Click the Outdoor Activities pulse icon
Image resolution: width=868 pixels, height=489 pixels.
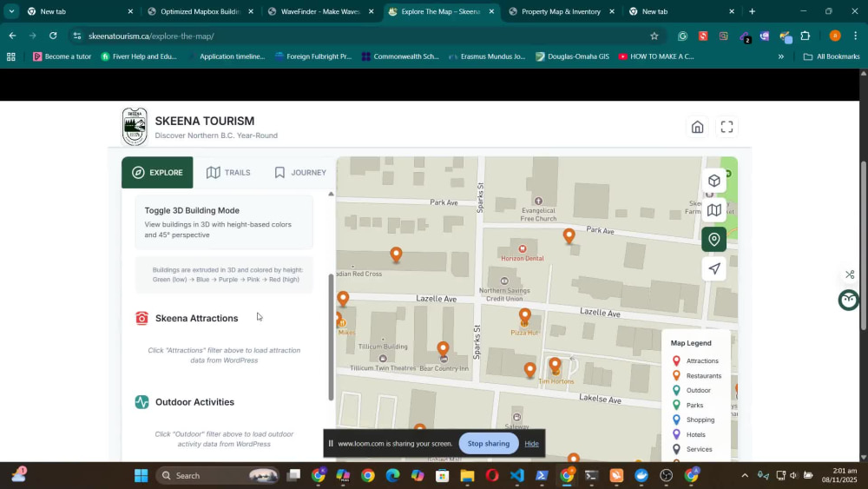click(x=141, y=402)
